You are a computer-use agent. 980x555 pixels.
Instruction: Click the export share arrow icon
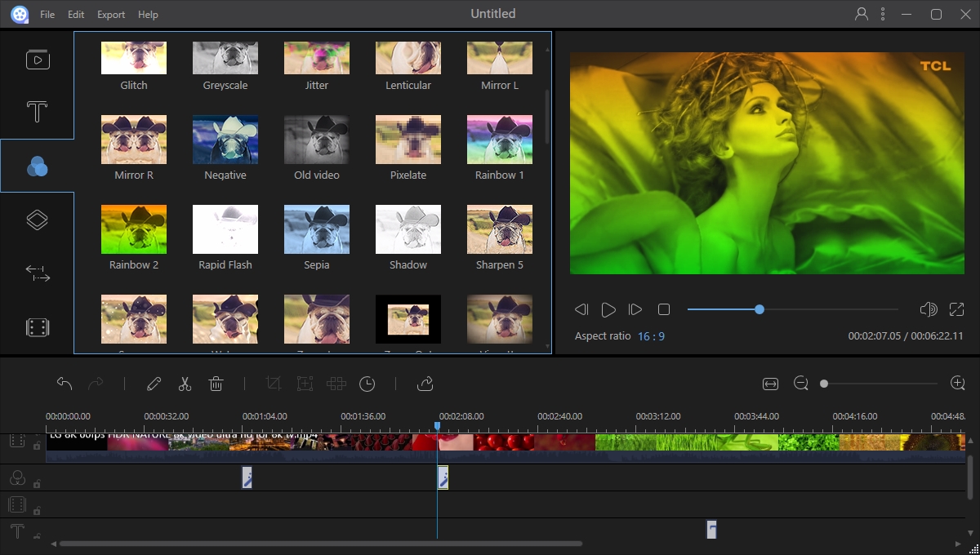[425, 384]
